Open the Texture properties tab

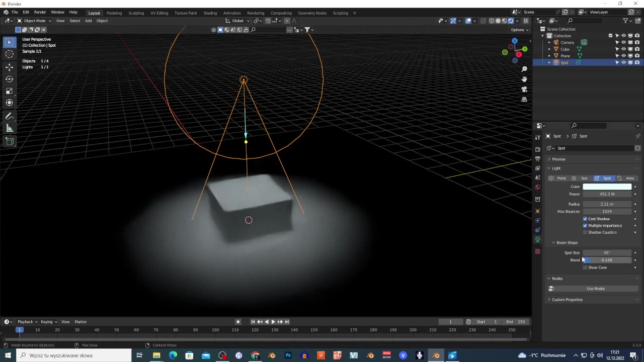coord(537,251)
